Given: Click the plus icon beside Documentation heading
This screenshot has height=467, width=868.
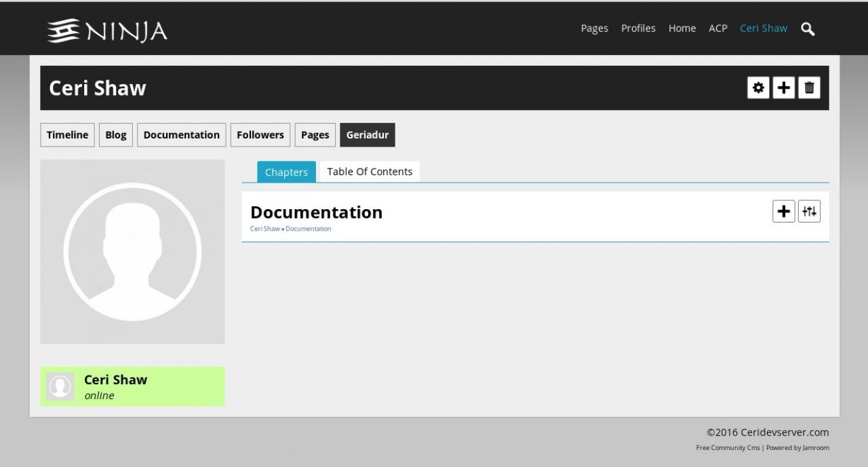Looking at the screenshot, I should (783, 211).
